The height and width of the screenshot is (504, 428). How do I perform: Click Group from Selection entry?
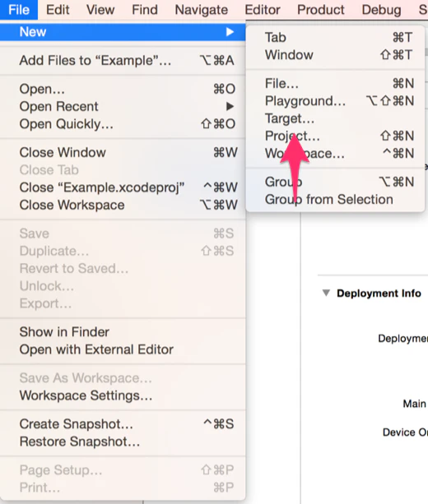(335, 200)
